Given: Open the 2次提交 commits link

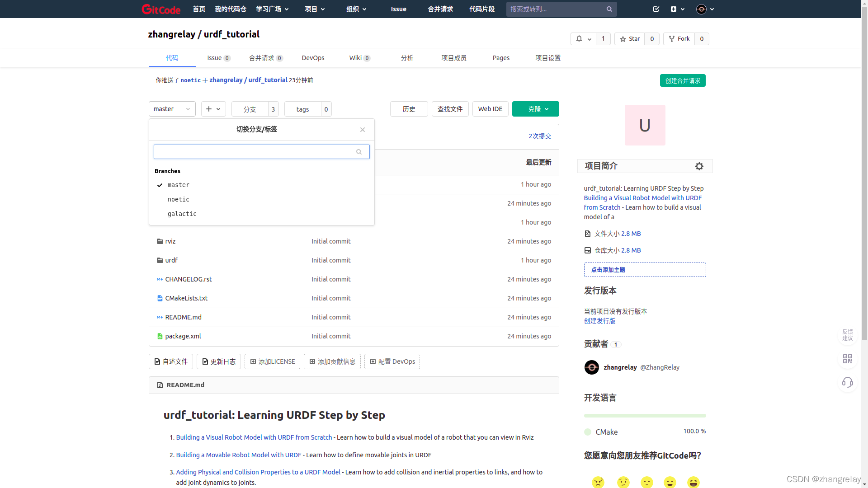Looking at the screenshot, I should click(539, 136).
